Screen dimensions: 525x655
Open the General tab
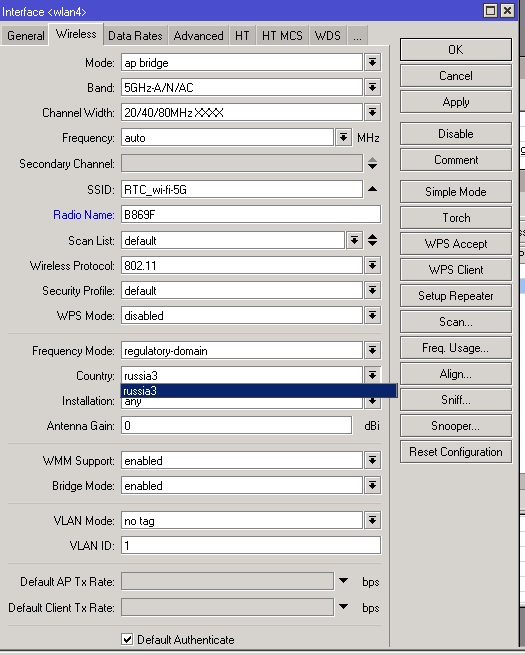(x=25, y=36)
